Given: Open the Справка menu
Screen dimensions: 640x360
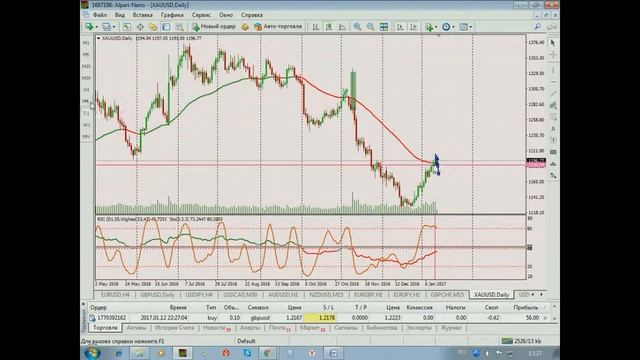Looking at the screenshot, I should 252,15.
